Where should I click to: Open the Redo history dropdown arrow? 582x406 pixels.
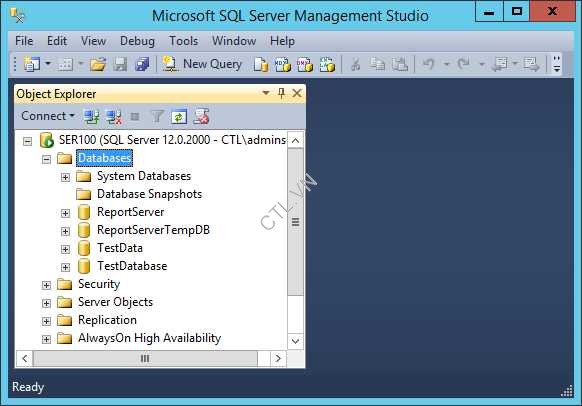[481, 65]
